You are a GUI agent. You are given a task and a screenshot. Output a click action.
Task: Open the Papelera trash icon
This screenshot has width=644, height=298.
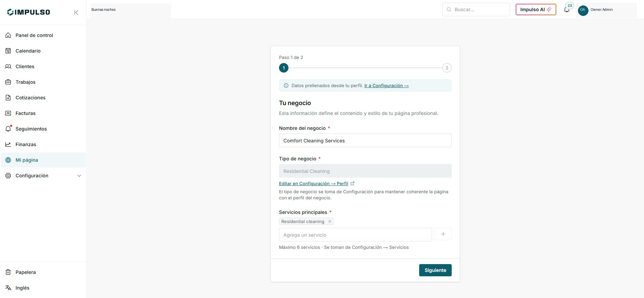pos(8,272)
